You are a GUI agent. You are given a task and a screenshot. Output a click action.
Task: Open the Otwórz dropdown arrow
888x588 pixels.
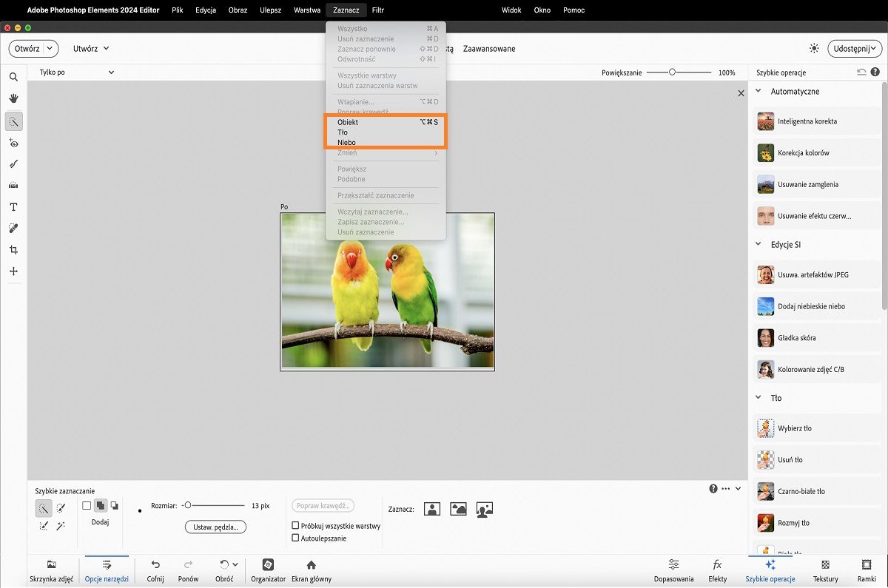point(50,48)
